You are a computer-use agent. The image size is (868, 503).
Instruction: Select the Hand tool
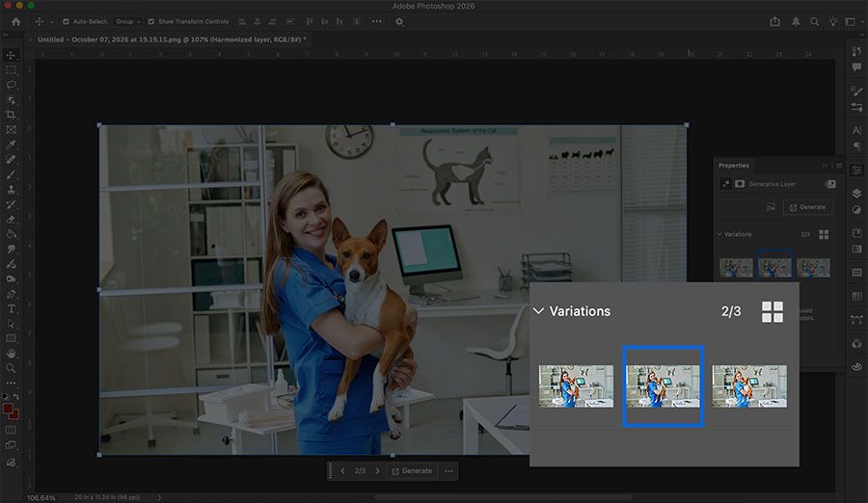11,353
